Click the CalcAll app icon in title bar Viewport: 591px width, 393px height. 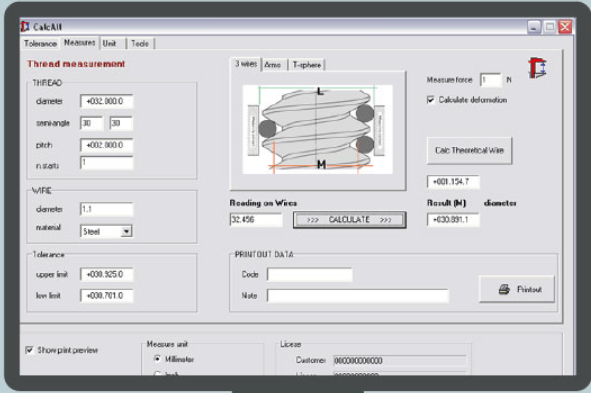click(x=25, y=27)
